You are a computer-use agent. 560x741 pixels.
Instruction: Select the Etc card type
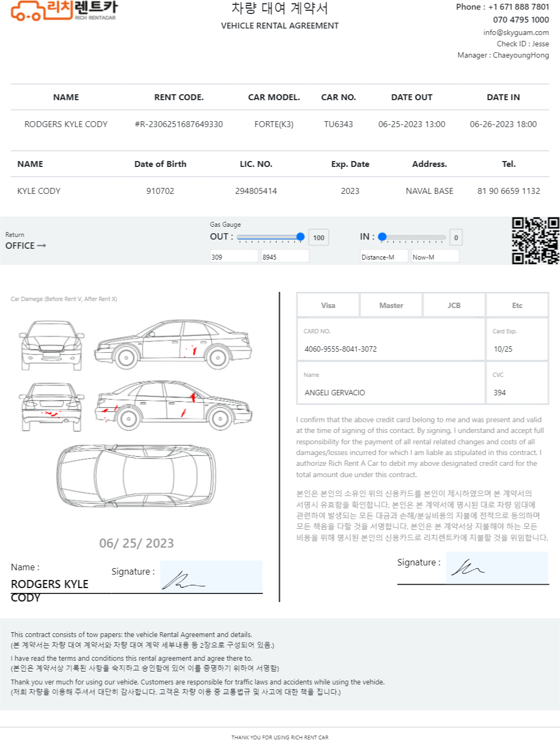[517, 305]
